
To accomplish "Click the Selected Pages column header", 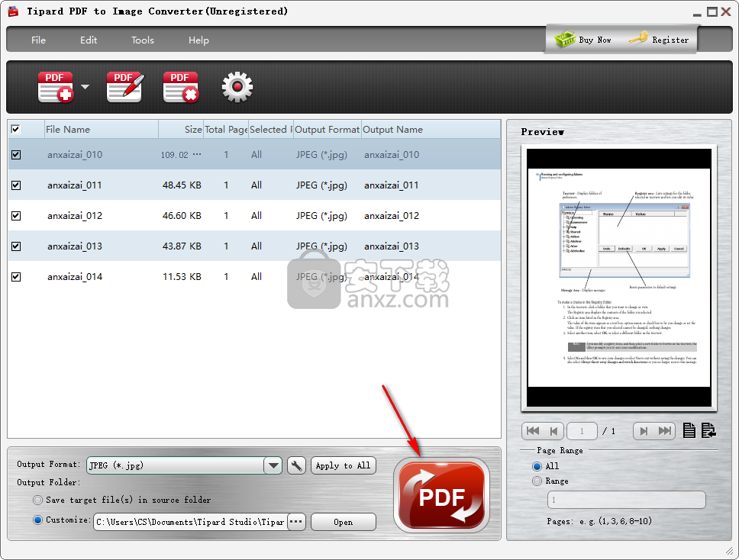I will pos(271,129).
